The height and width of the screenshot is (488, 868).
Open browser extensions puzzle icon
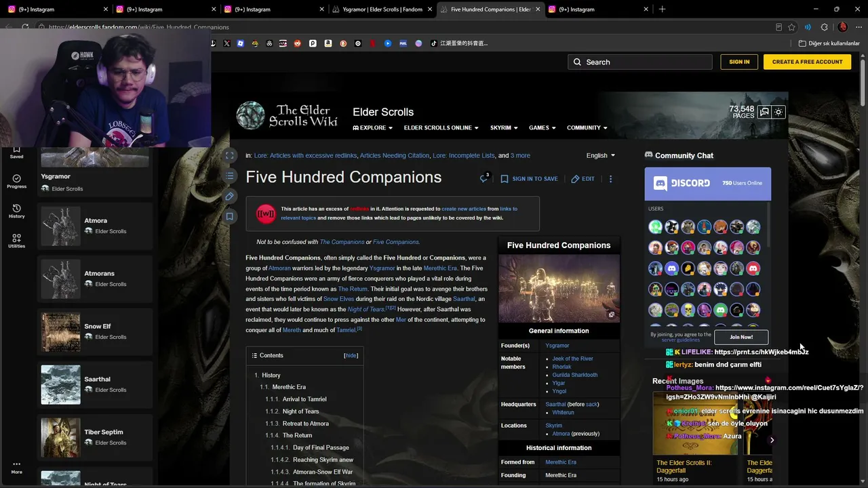824,27
